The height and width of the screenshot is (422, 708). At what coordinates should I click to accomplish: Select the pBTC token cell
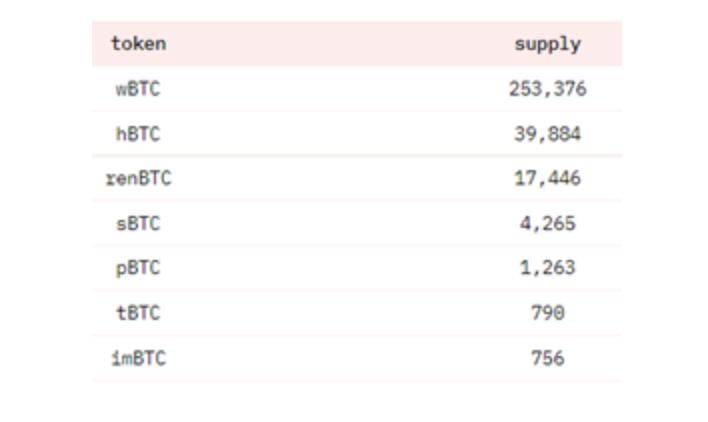(138, 268)
